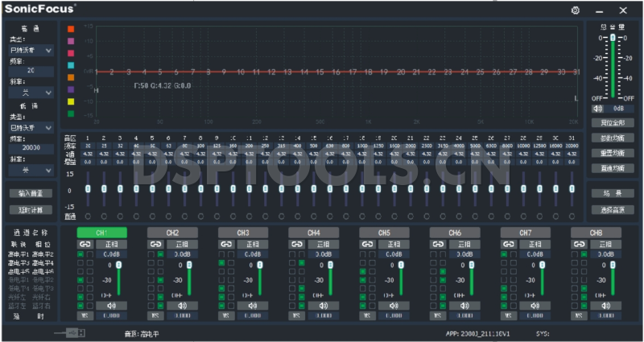The image size is (644, 342).
Task: Click the EQ band 1 gain slider handle
Action: (x=88, y=189)
